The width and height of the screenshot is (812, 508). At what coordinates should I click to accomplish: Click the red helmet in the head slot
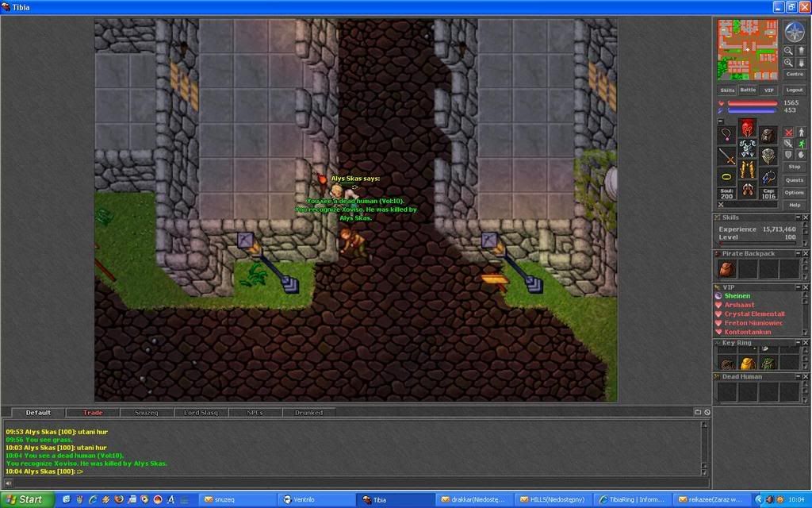(x=747, y=128)
